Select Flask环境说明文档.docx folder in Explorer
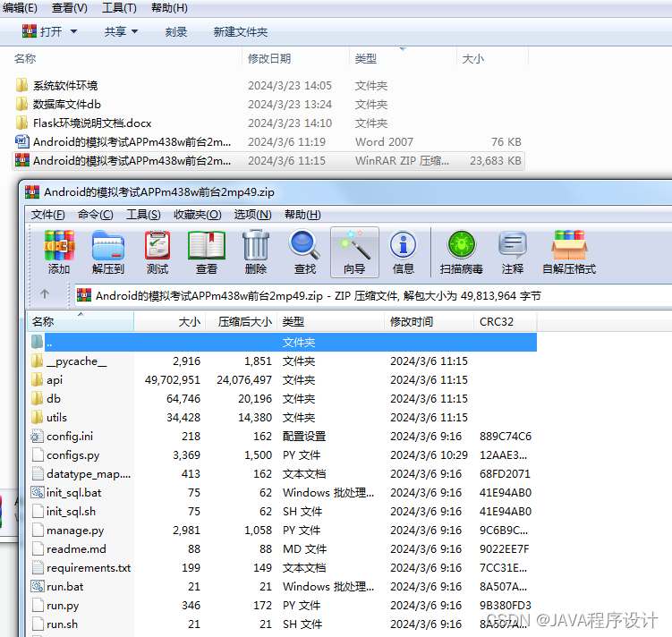 (268, 123)
